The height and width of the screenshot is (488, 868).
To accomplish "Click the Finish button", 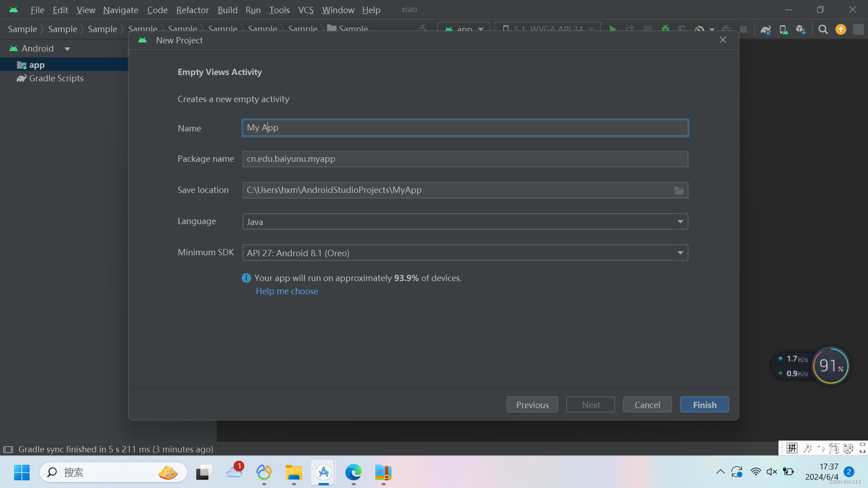I will click(704, 405).
